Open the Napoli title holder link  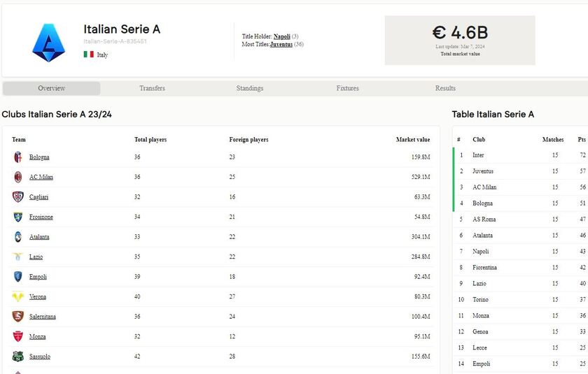tap(282, 36)
